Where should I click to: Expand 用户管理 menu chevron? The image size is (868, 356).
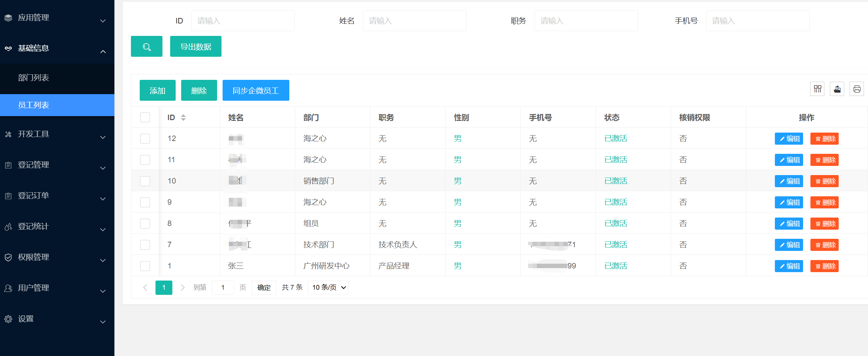pyautogui.click(x=103, y=291)
